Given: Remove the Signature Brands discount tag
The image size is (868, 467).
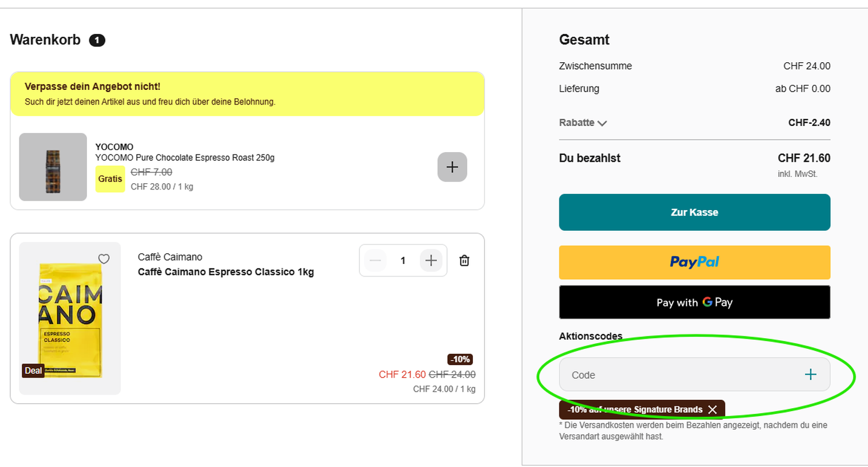Looking at the screenshot, I should 713,409.
